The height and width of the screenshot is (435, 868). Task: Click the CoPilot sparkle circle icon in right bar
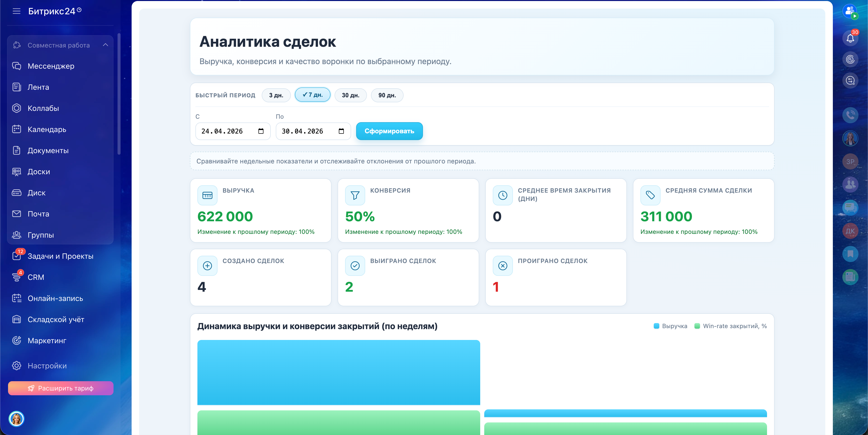point(850,59)
